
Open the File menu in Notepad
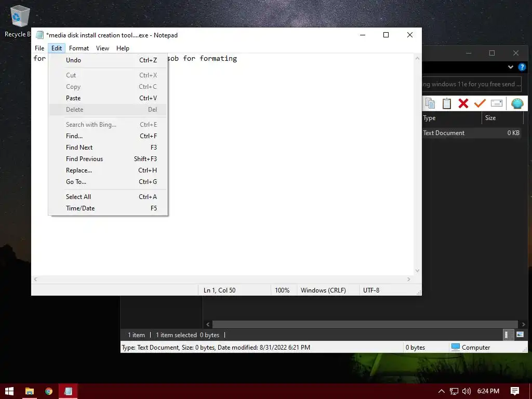tap(39, 48)
